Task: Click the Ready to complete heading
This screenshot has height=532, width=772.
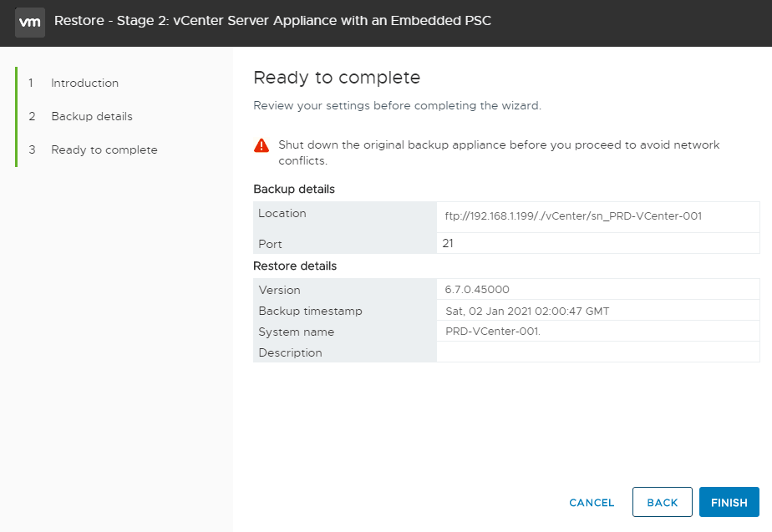Action: pos(337,78)
